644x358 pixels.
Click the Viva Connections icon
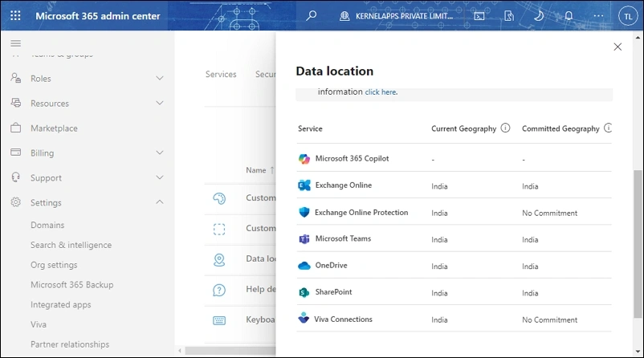click(x=304, y=318)
